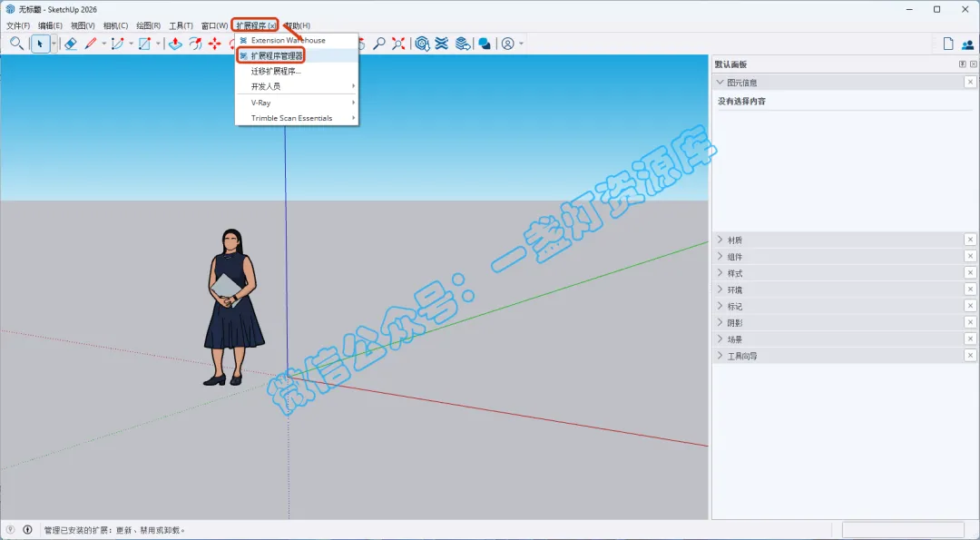Open the 编辑(E) menu

pyautogui.click(x=50, y=25)
